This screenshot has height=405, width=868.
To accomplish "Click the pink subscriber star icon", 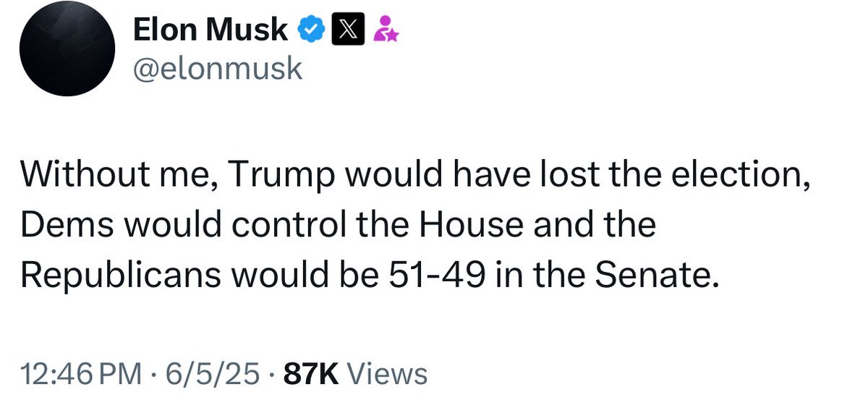I will pyautogui.click(x=381, y=30).
